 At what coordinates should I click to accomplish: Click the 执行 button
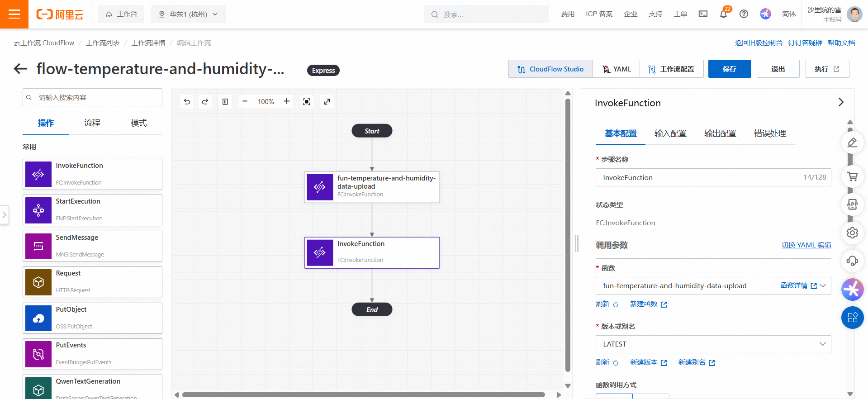pos(827,69)
